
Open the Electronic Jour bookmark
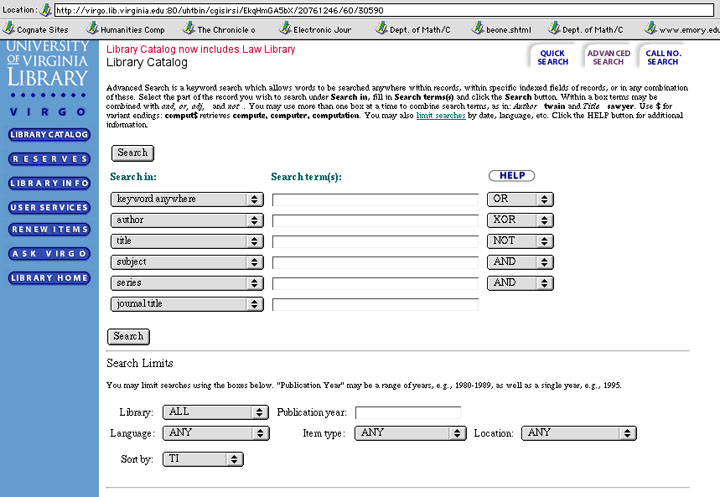coord(315,29)
